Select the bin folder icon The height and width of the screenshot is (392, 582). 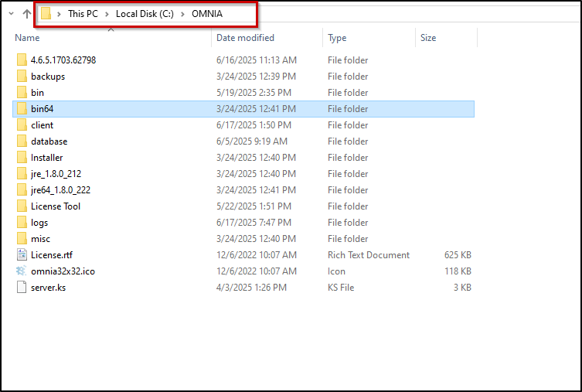coord(22,93)
